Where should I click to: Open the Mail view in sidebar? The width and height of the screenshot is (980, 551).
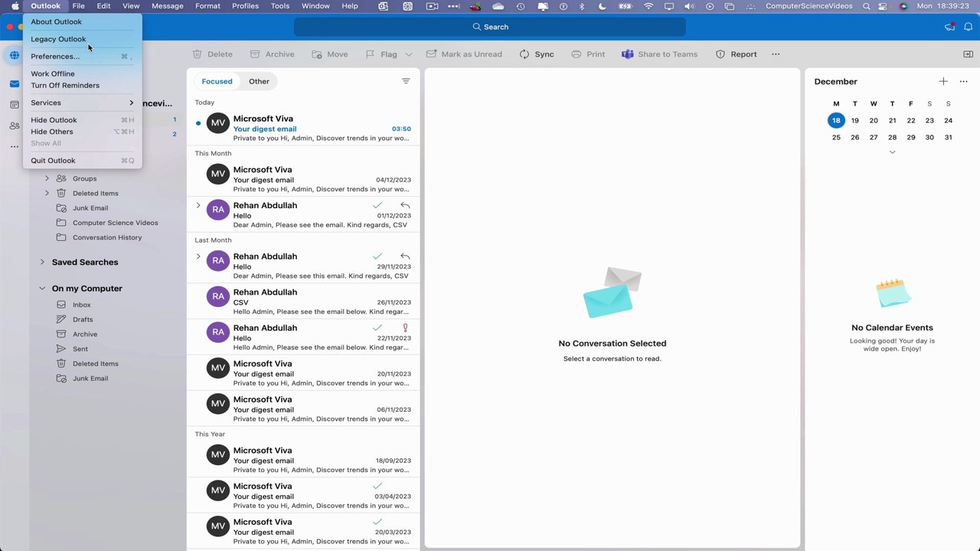15,84
